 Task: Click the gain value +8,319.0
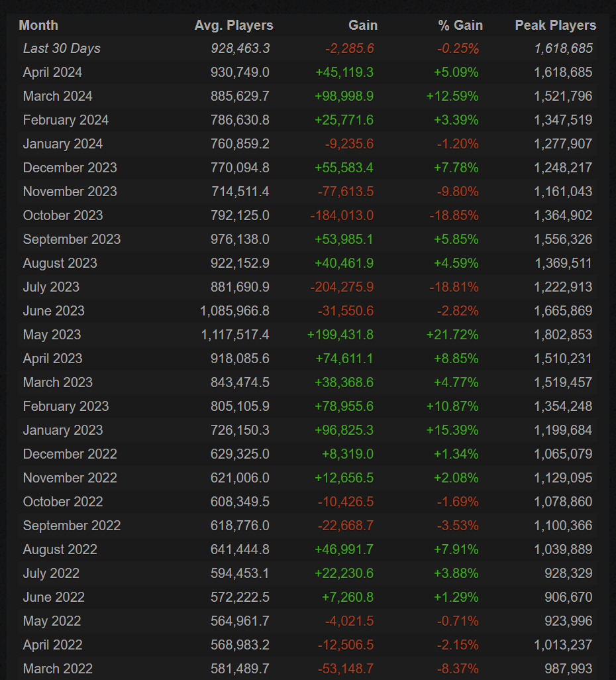coord(348,454)
